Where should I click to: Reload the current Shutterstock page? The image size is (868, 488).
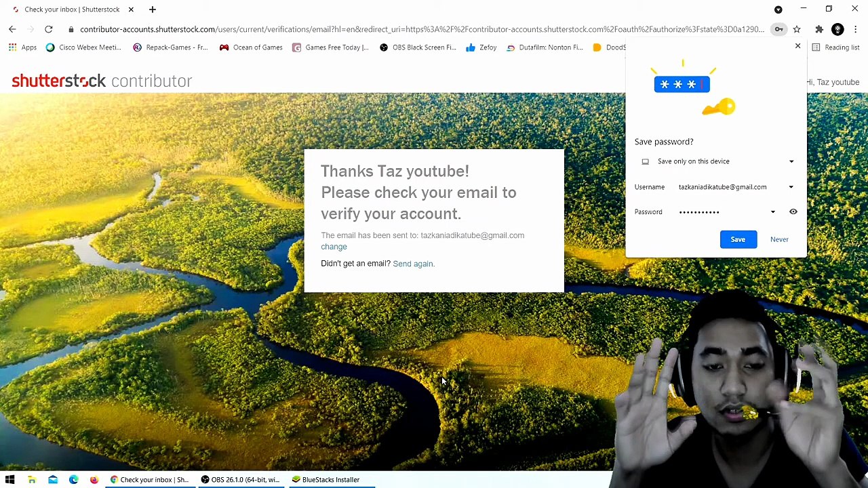point(49,29)
